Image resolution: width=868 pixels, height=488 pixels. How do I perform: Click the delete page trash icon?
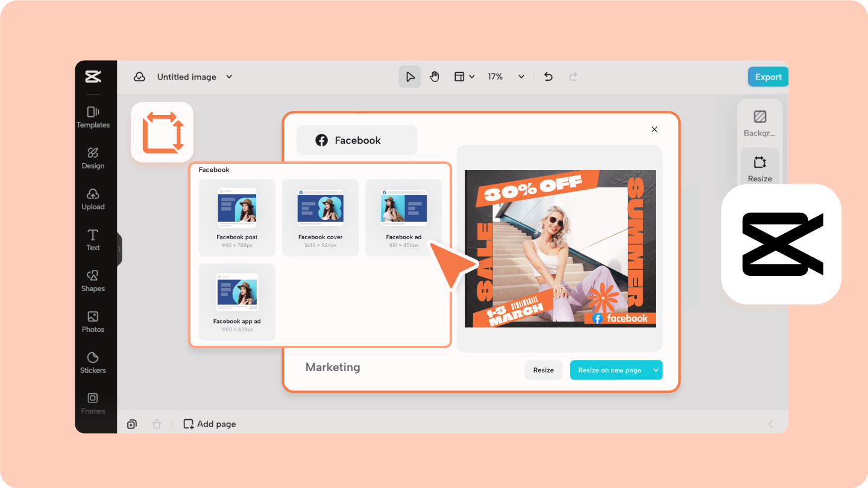[x=157, y=424]
